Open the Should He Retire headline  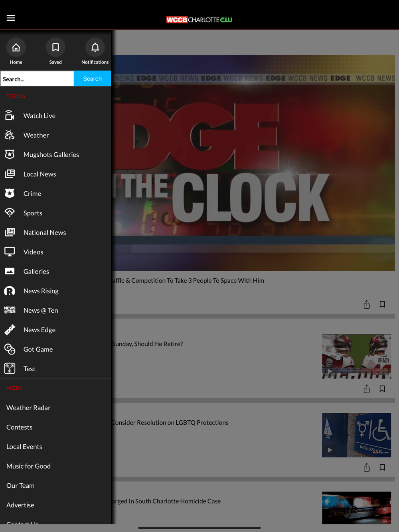coord(147,344)
